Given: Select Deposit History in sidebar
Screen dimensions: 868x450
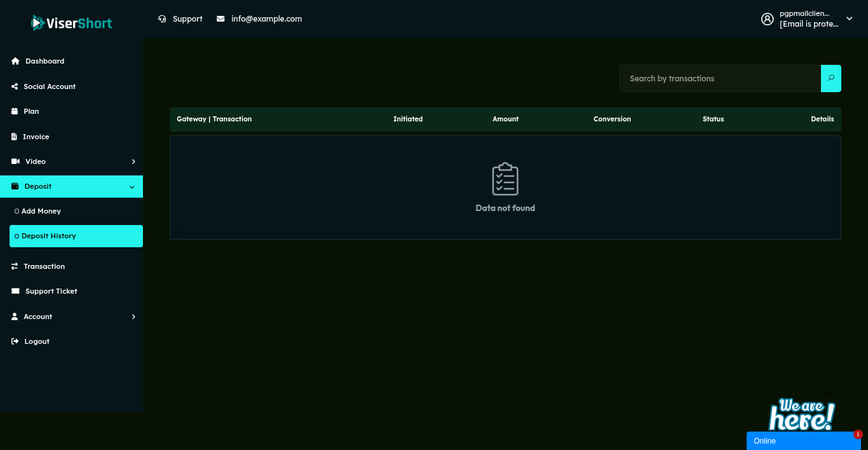Looking at the screenshot, I should click(x=49, y=236).
